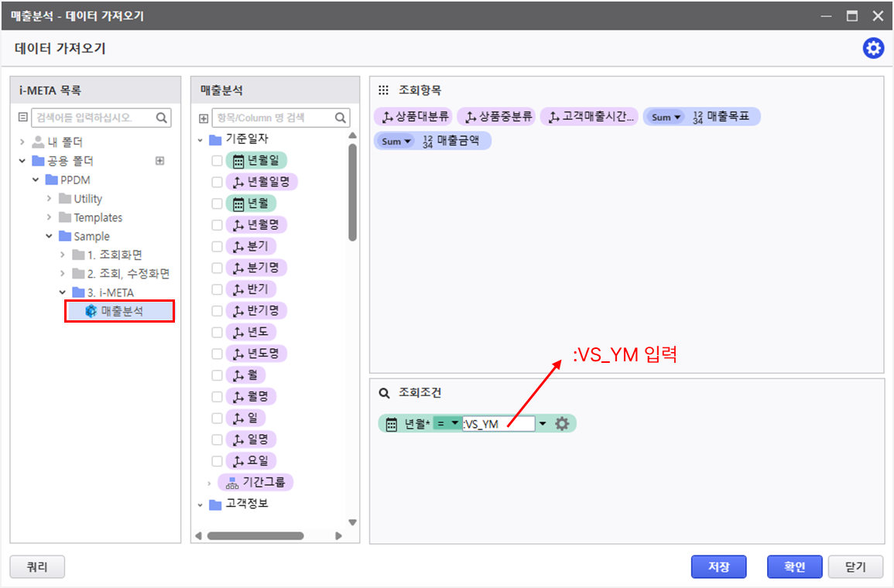Click the plus icon left of column search
This screenshot has height=588, width=894.
tap(204, 118)
